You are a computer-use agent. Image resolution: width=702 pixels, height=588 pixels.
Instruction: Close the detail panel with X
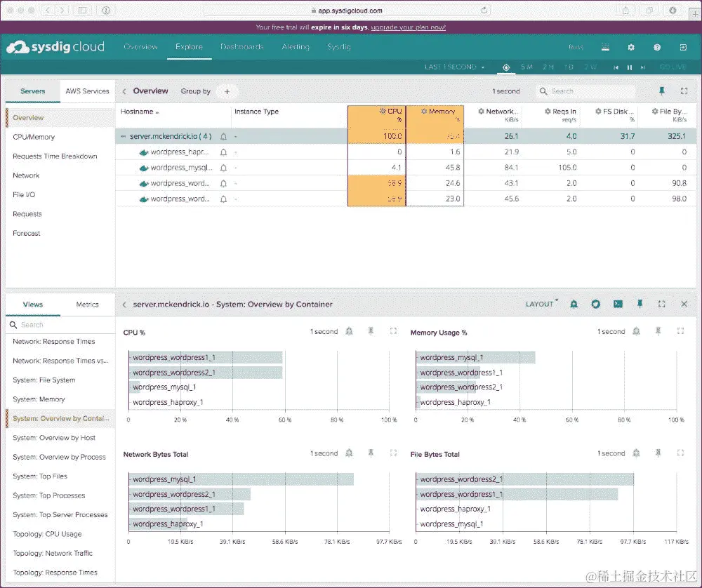pyautogui.click(x=684, y=304)
